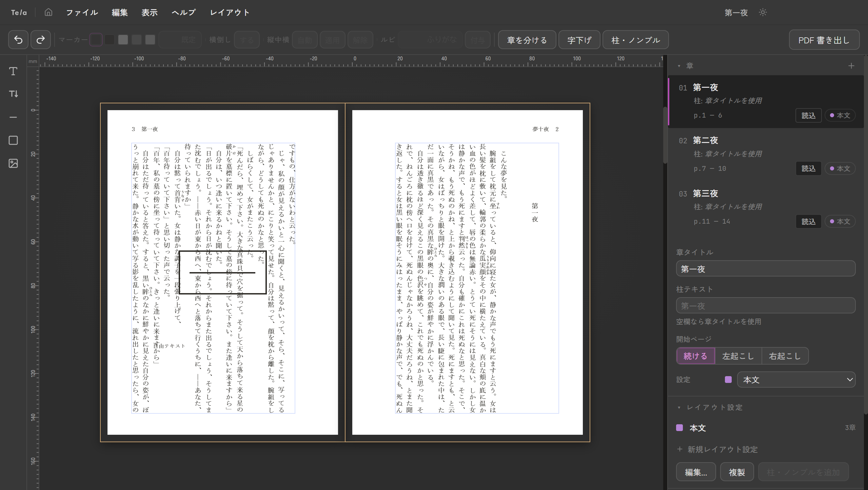Click the 自由テキスト box on page 3
The image size is (868, 490).
(x=170, y=346)
